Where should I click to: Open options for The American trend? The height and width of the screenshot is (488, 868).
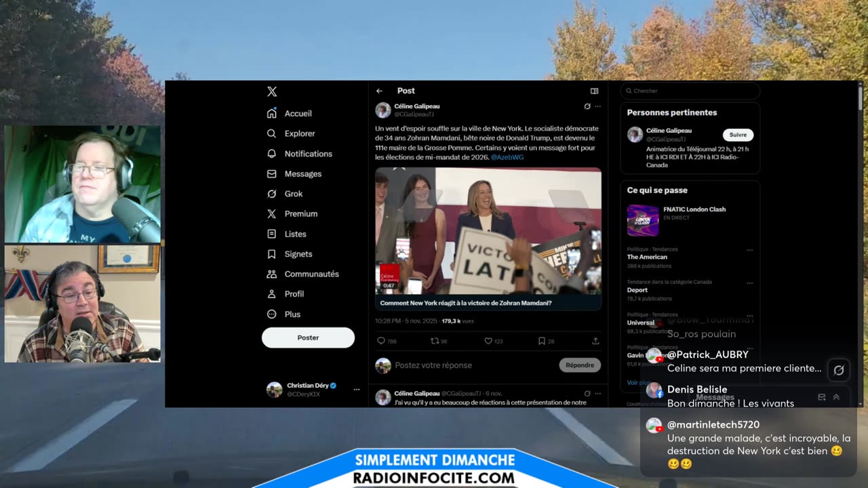[x=749, y=250]
